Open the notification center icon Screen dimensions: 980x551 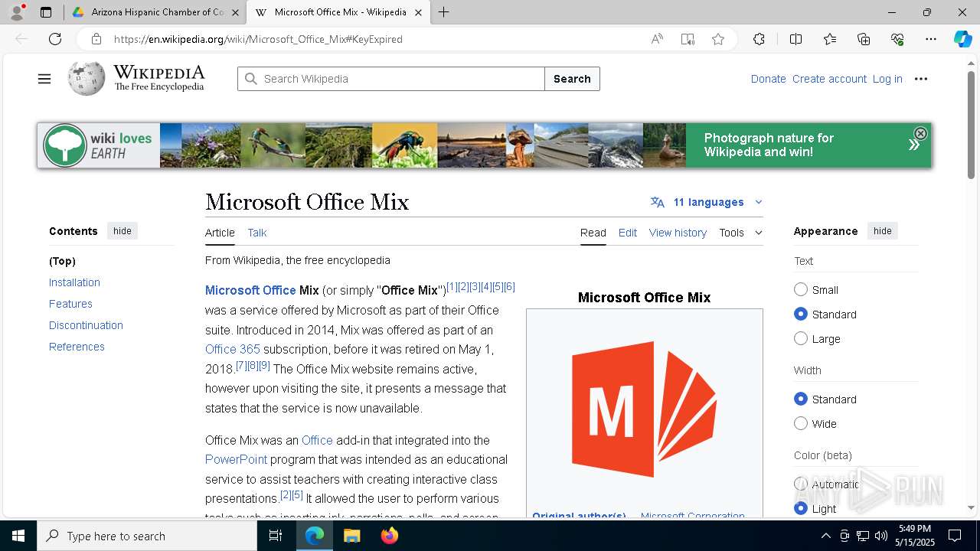(955, 536)
